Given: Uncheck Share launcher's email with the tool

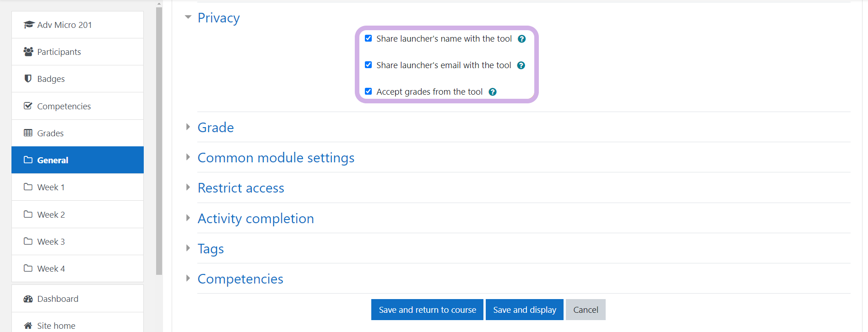Looking at the screenshot, I should [x=368, y=65].
